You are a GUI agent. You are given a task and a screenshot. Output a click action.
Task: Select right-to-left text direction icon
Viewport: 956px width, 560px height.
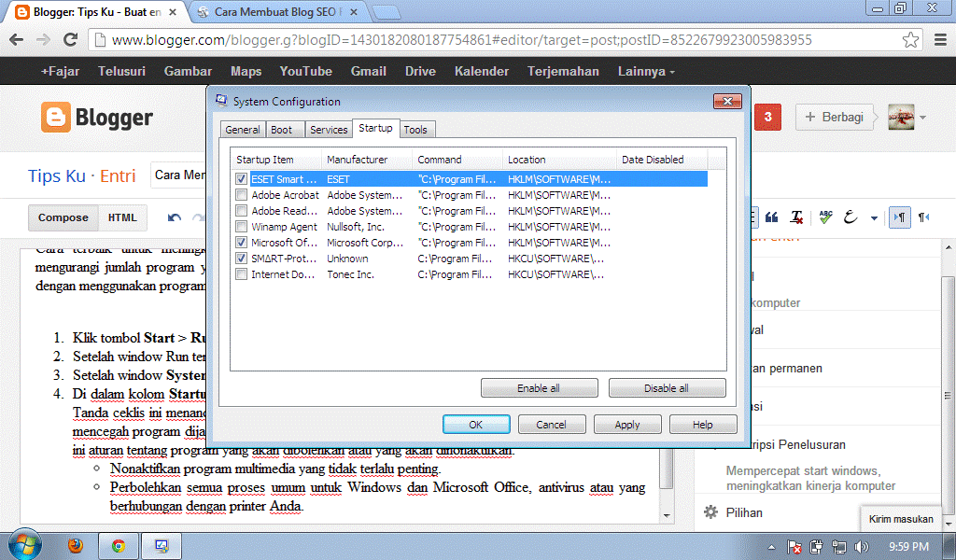(x=923, y=217)
